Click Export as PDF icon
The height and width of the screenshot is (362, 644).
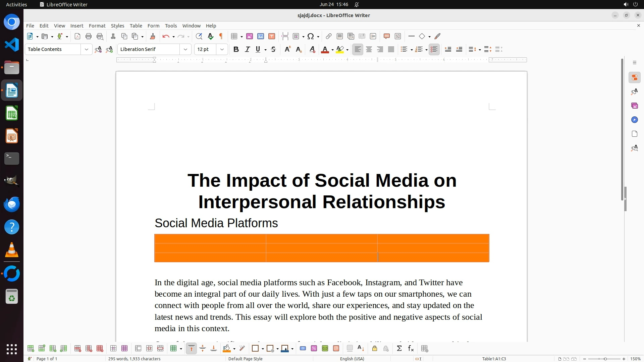point(77,36)
